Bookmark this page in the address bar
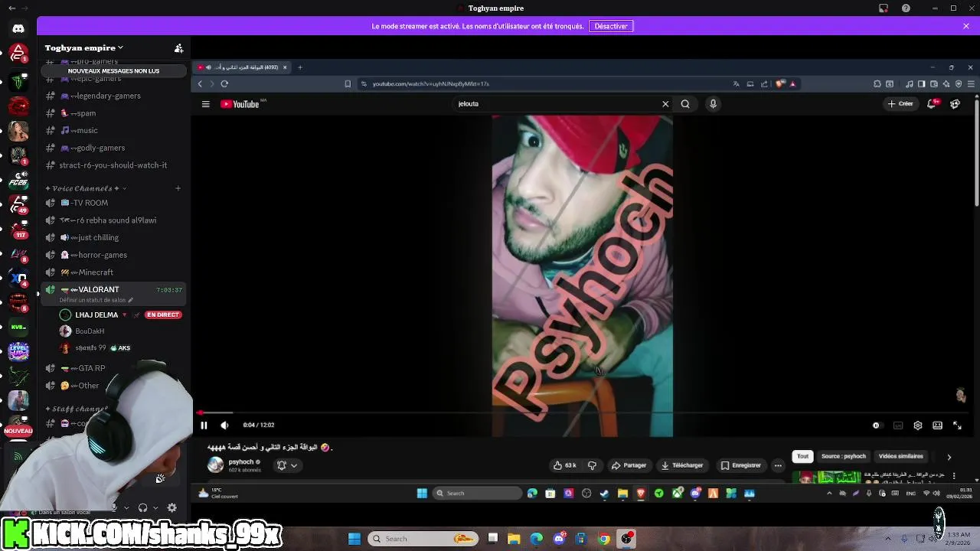 coord(348,84)
